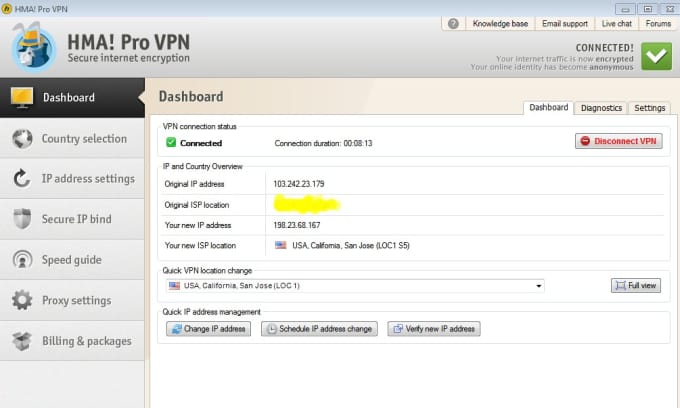Open the Secure IP bind page

(72, 219)
